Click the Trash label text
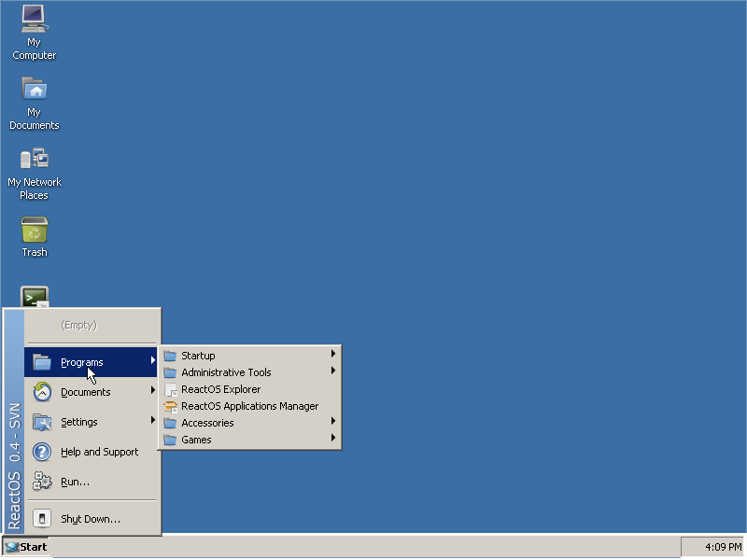This screenshot has height=560, width=747. 35,252
